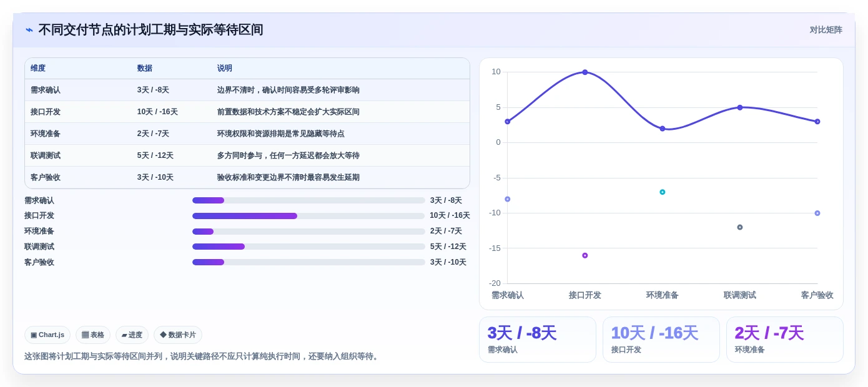Viewport: 868px width, 387px height.
Task: Click progress value 10天 / -16天
Action: (x=450, y=215)
